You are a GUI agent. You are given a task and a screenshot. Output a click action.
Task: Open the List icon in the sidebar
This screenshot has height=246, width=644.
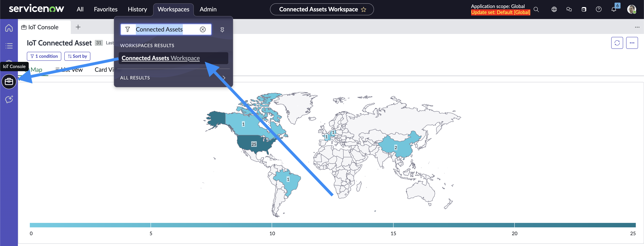pos(9,46)
